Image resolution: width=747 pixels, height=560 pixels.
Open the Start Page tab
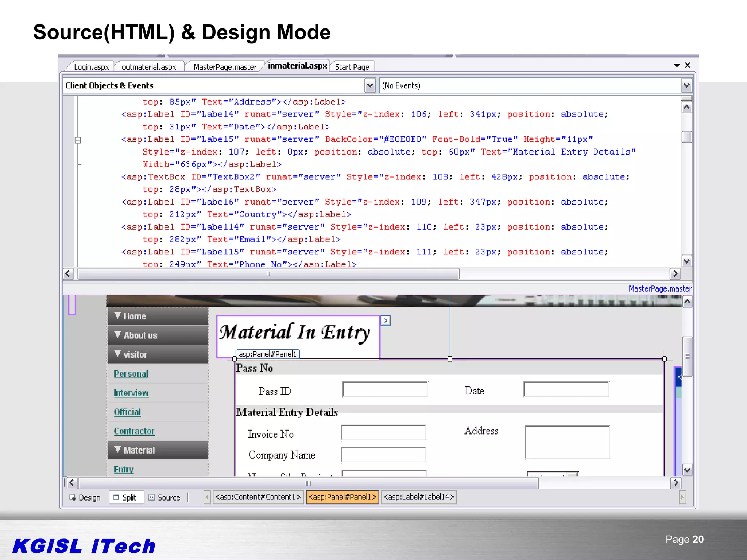pos(352,67)
